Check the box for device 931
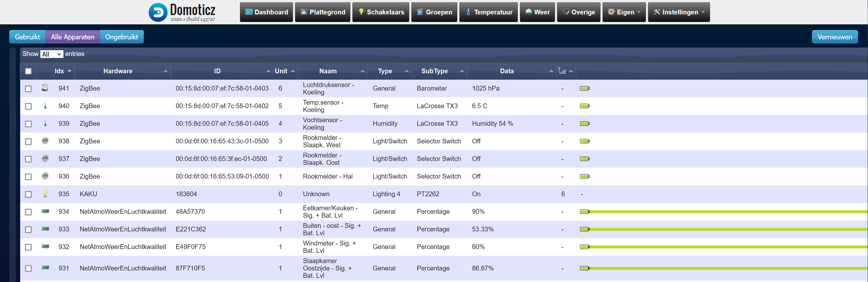Image resolution: width=868 pixels, height=282 pixels. coord(28,268)
